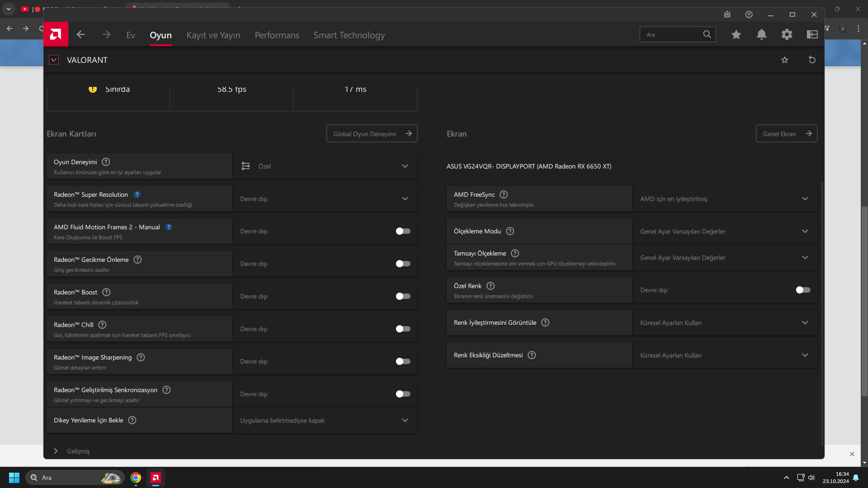Show hidden system tray icons
868x488 pixels.
(787, 478)
